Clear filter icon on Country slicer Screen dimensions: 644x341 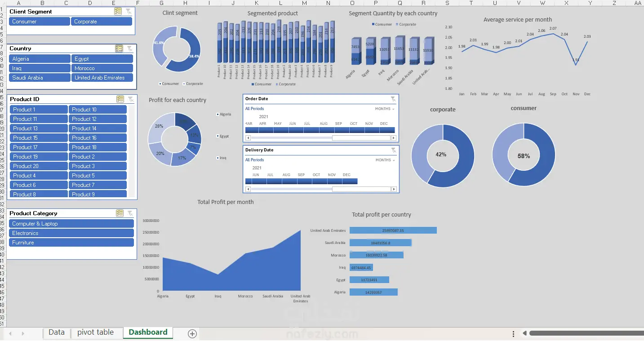coord(130,49)
